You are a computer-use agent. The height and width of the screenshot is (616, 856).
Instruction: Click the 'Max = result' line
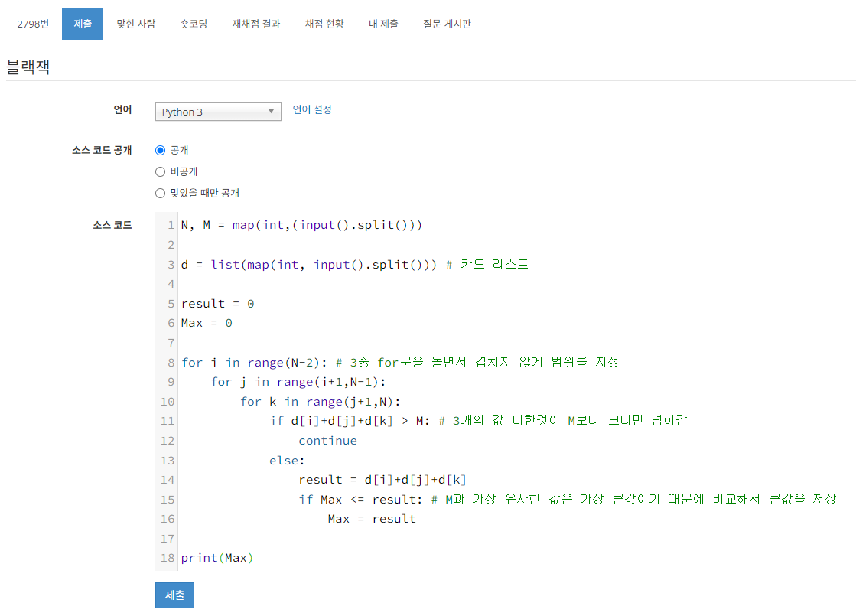(x=372, y=519)
